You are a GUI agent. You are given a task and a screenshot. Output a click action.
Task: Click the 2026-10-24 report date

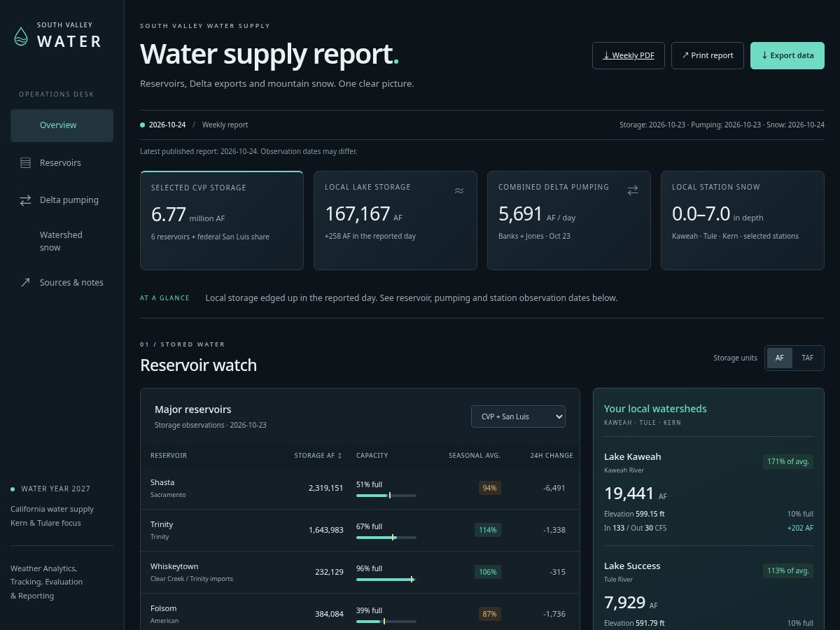coord(167,125)
